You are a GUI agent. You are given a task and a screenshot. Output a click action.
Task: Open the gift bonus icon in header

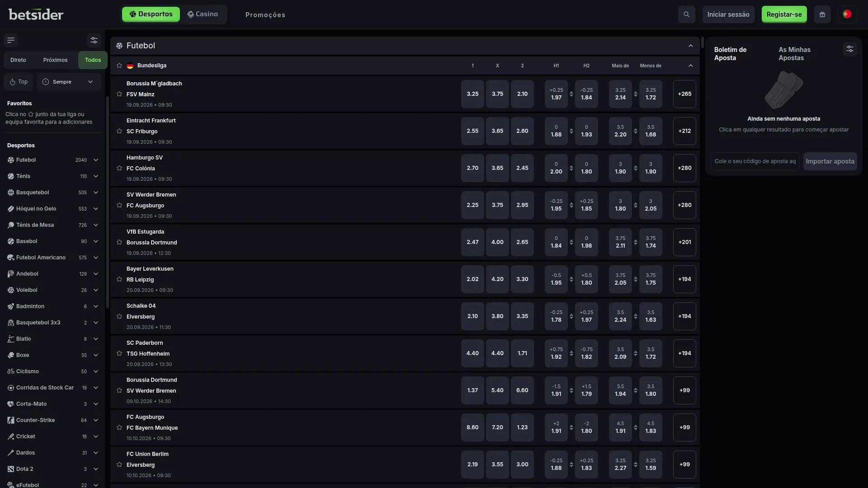click(822, 14)
